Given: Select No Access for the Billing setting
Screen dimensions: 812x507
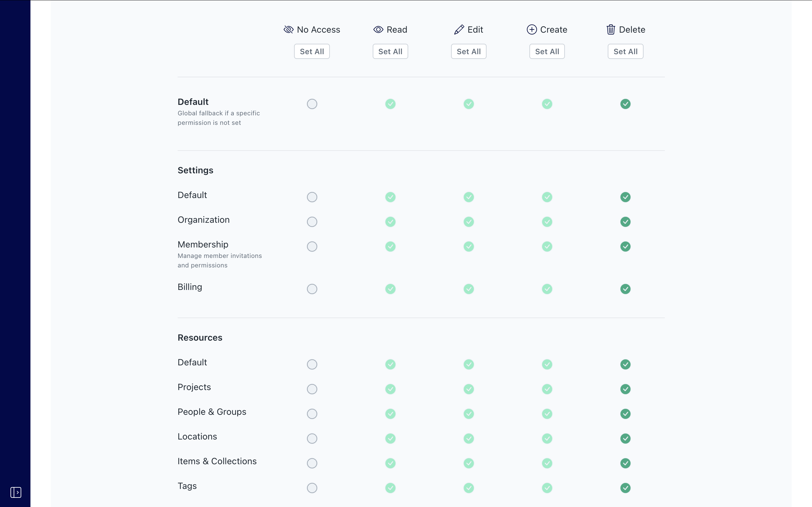Looking at the screenshot, I should [x=312, y=289].
